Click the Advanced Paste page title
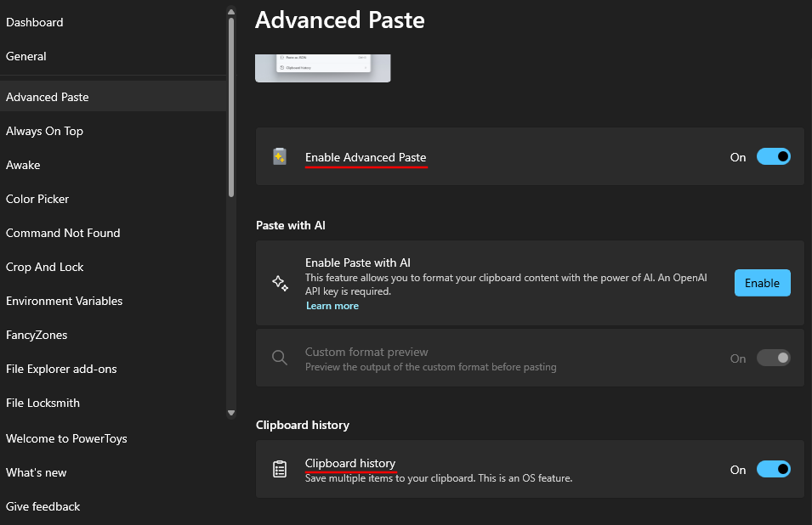The width and height of the screenshot is (812, 525). click(x=340, y=20)
